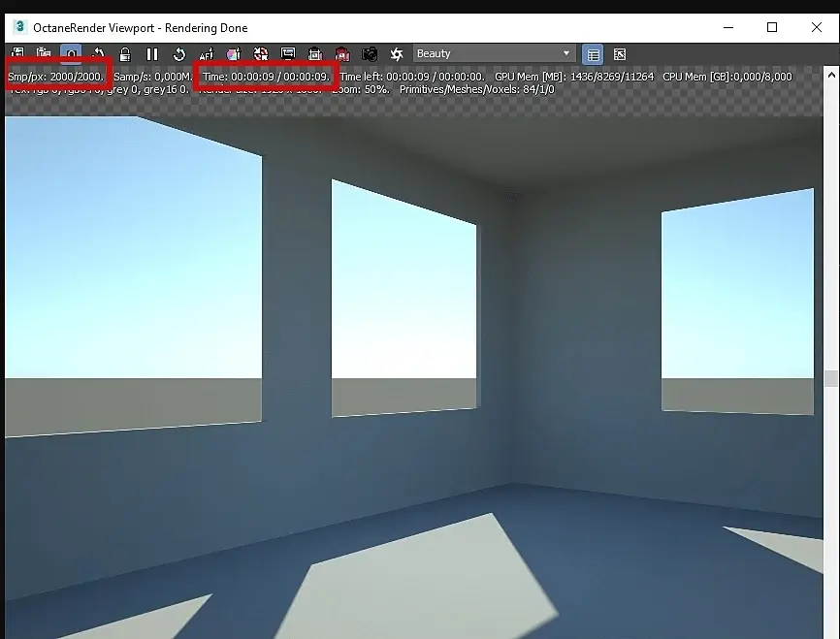This screenshot has width=840, height=639.
Task: Click the camera icon in the toolbar
Action: [x=370, y=54]
